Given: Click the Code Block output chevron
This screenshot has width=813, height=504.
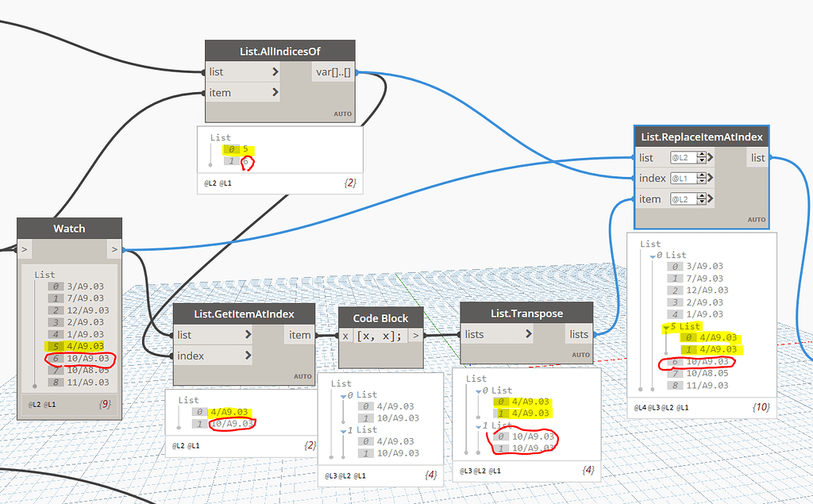Looking at the screenshot, I should [414, 334].
